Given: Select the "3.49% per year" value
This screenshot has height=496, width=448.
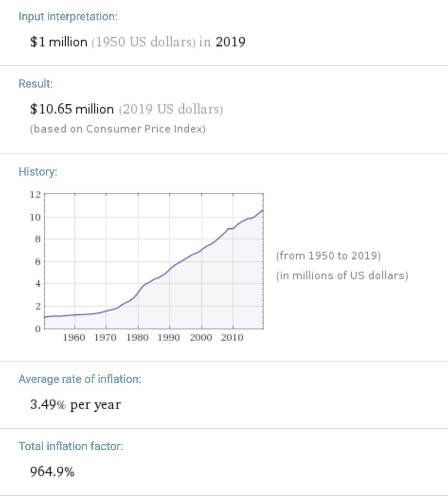Looking at the screenshot, I should click(75, 405).
